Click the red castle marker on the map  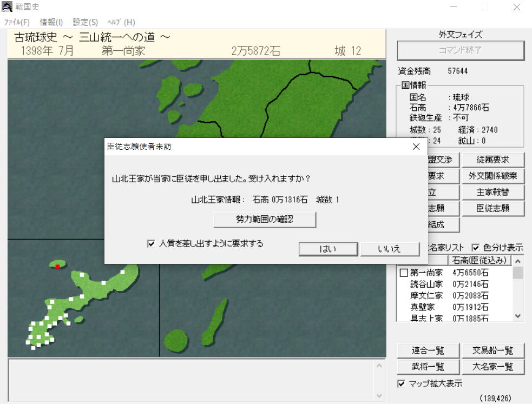pyautogui.click(x=57, y=266)
